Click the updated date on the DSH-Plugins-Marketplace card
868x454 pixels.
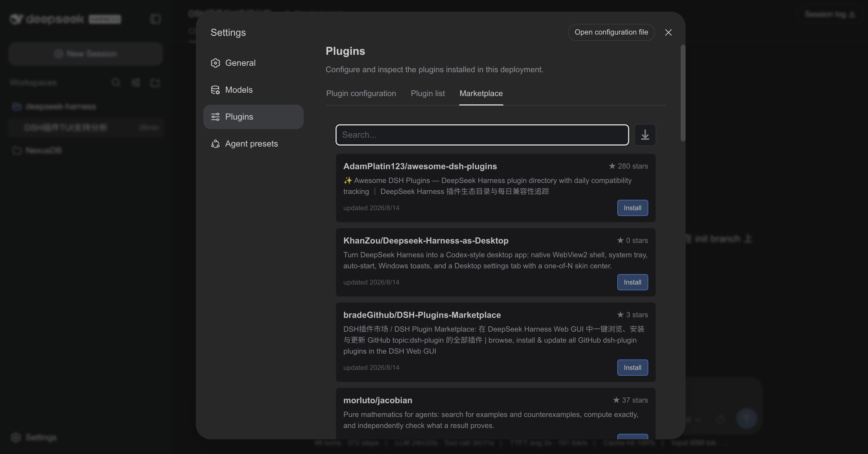point(371,367)
